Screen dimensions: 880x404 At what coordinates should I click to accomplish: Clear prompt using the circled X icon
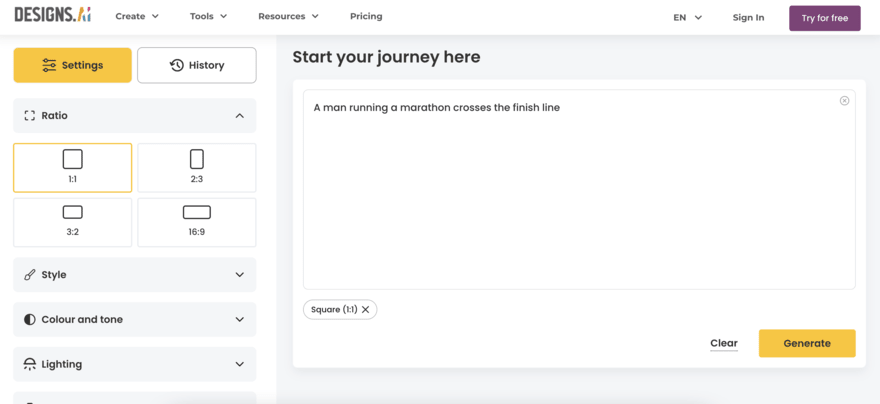click(x=844, y=101)
